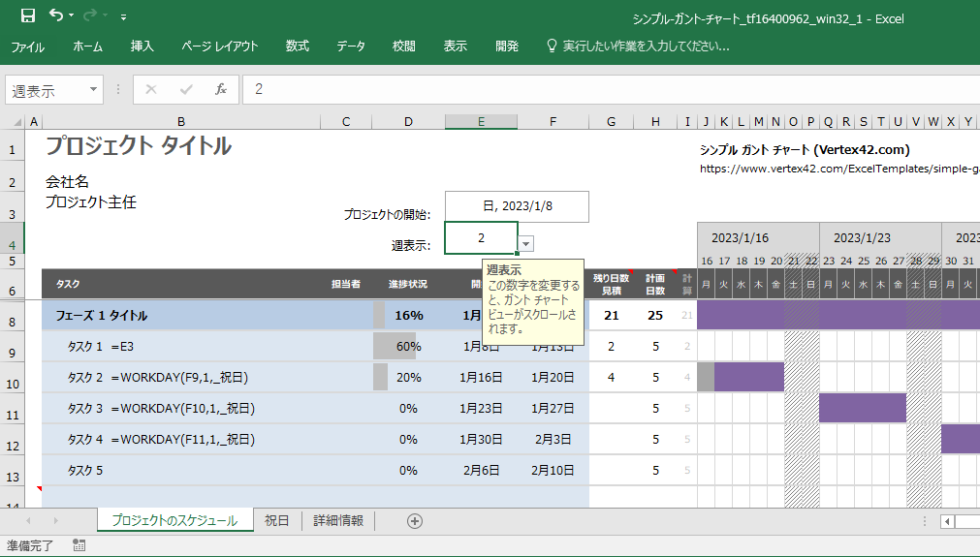Select the 週表示 value cell with 2

(x=481, y=238)
